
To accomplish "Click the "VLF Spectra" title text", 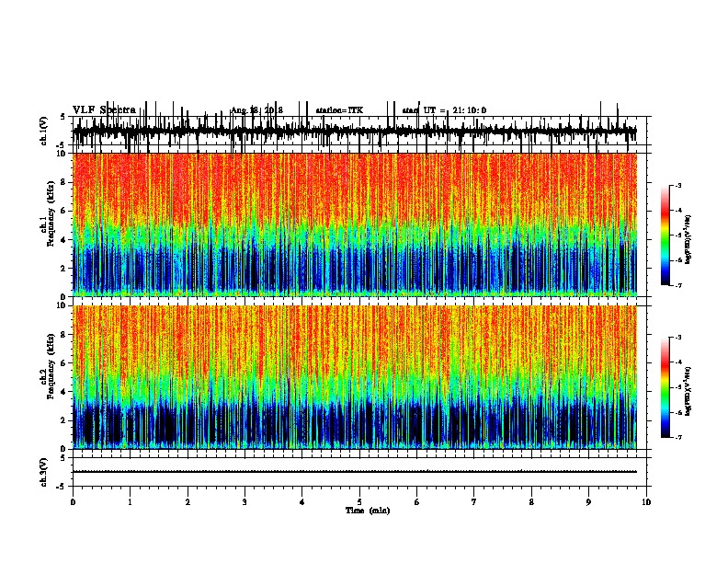I will pos(104,110).
